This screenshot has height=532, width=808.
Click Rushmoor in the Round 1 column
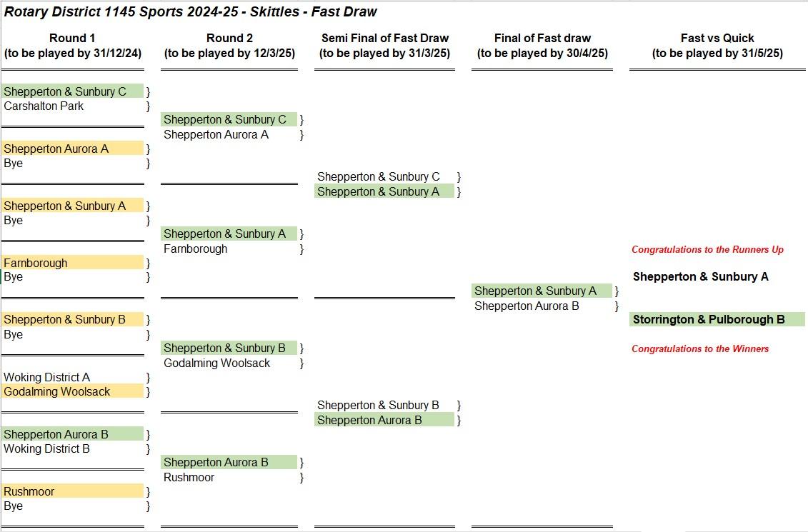tap(29, 491)
